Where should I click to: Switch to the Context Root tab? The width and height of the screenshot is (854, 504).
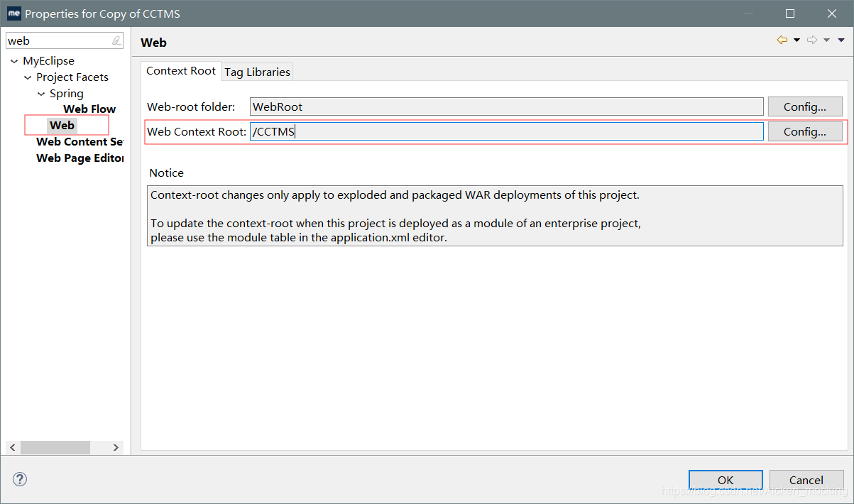coord(181,71)
